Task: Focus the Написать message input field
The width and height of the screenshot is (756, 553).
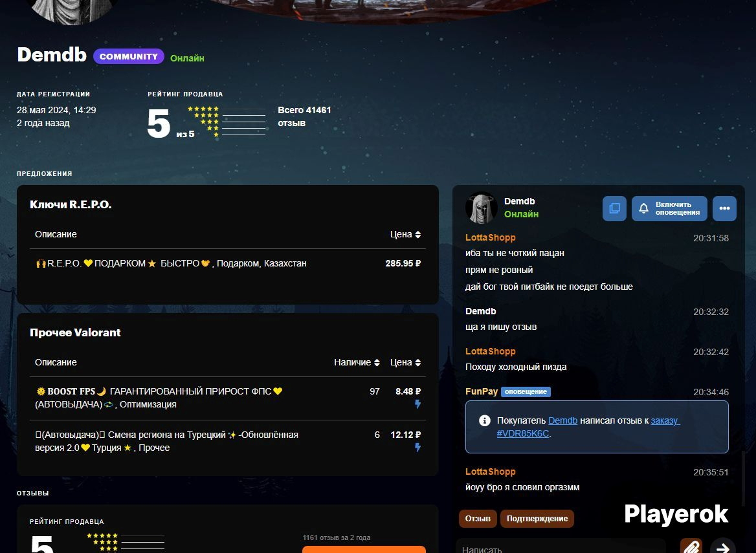Action: (562, 547)
